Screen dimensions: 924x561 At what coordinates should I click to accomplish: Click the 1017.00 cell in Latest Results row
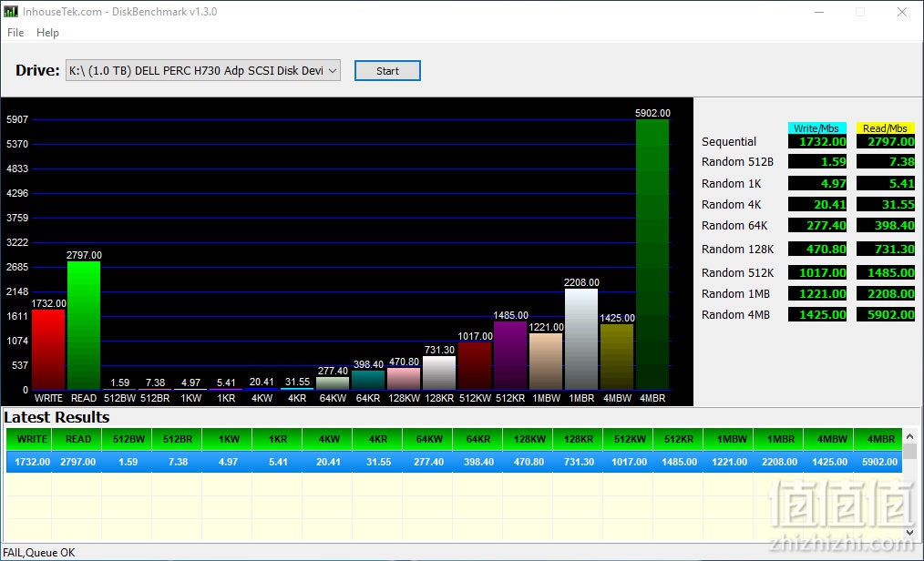pyautogui.click(x=629, y=462)
